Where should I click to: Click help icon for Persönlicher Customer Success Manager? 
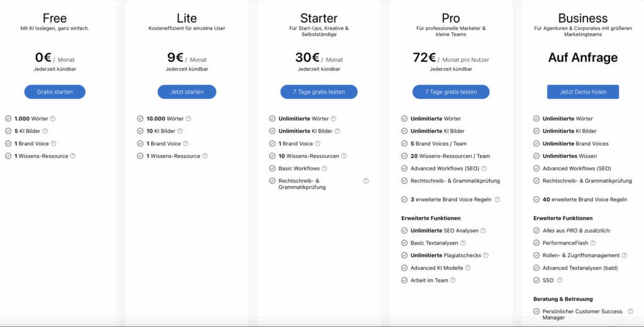click(630, 311)
